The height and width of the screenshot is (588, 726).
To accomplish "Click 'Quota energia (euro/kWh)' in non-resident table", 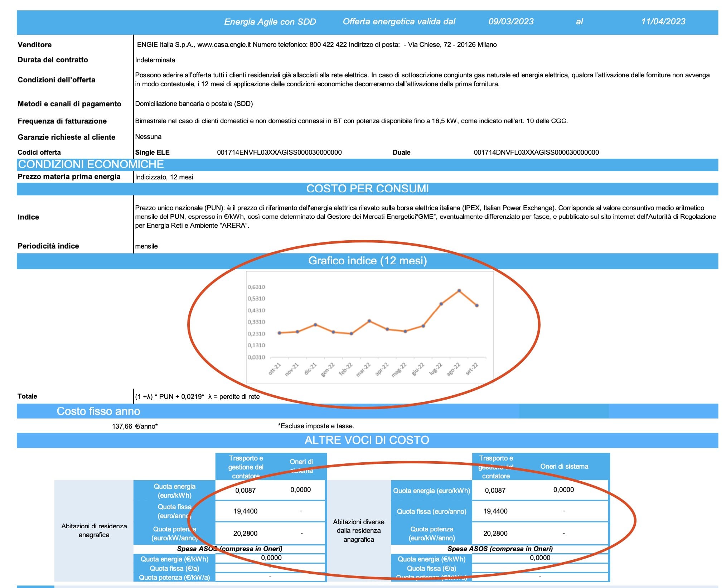I will [x=432, y=491].
